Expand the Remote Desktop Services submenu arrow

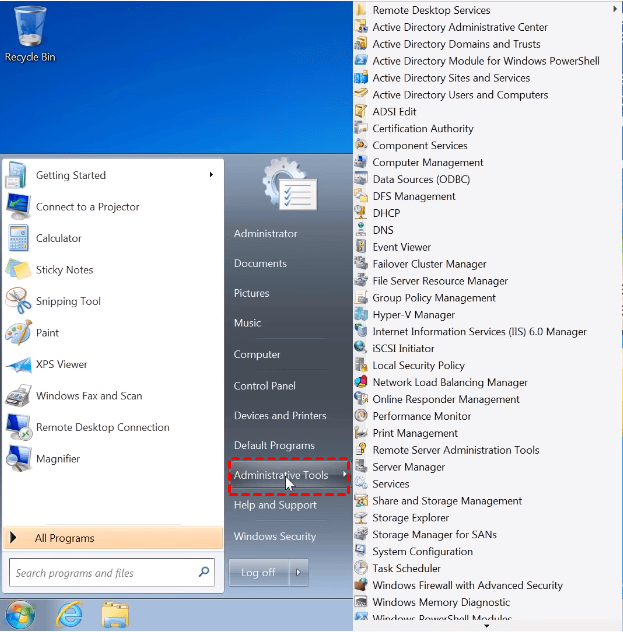click(615, 9)
